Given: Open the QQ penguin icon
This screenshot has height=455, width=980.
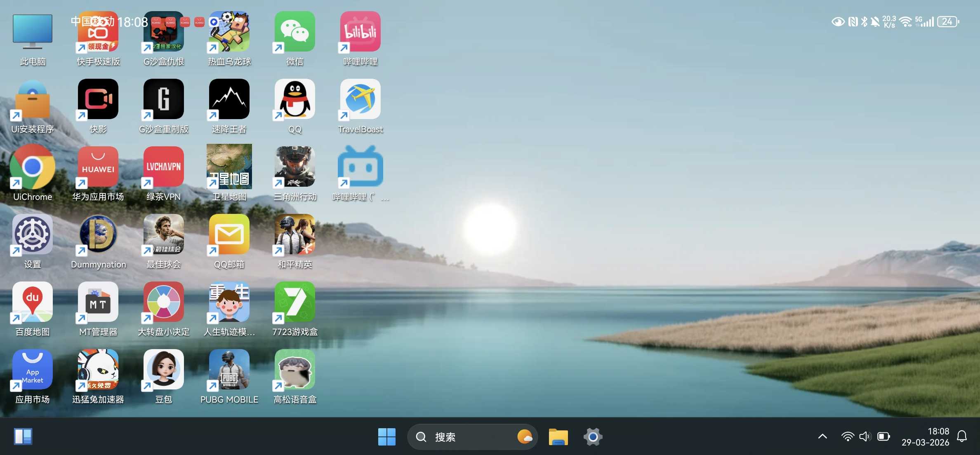Looking at the screenshot, I should point(294,99).
